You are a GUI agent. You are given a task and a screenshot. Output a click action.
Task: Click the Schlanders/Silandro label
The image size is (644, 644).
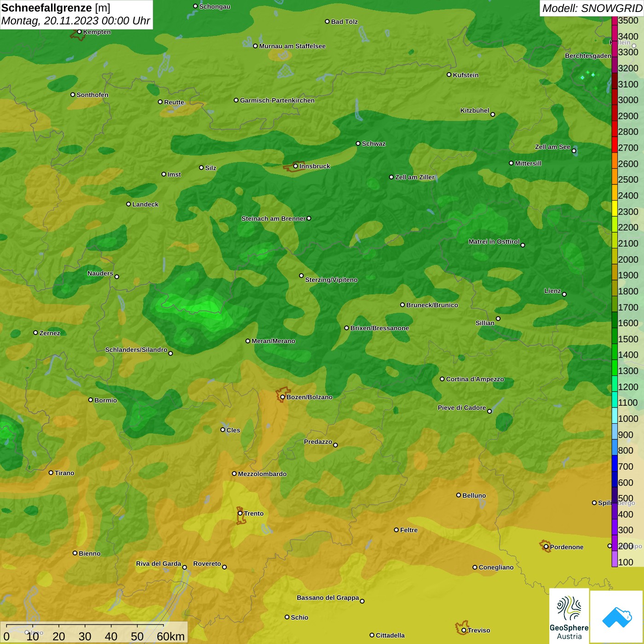coord(136,350)
